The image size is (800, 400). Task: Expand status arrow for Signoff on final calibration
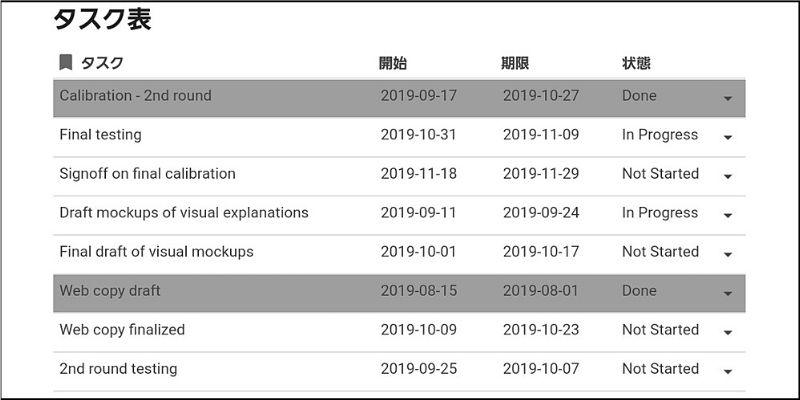728,176
